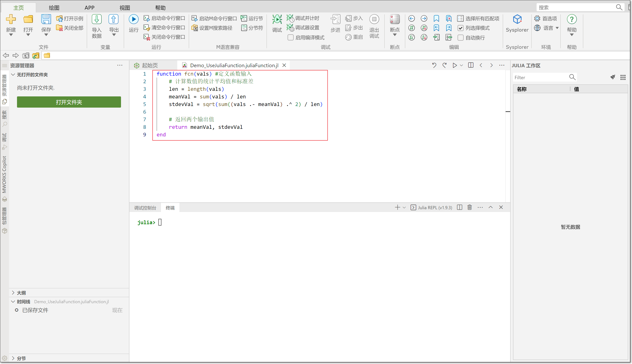This screenshot has width=632, height=364.
Task: Toggle the auto word wrap (自动换行) checkbox
Action: pyautogui.click(x=460, y=38)
